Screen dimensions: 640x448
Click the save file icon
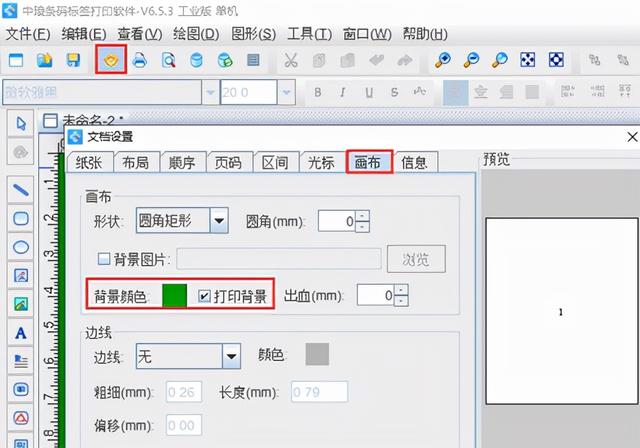pos(73,61)
